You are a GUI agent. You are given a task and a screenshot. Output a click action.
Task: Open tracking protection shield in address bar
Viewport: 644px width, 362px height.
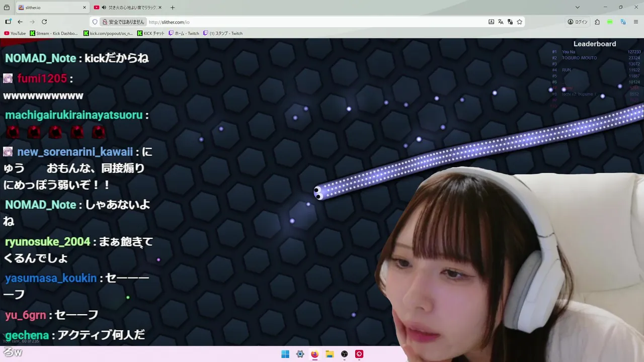point(95,22)
